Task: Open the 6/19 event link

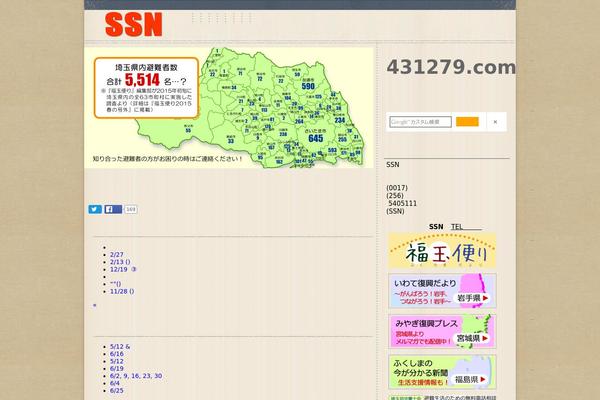Action: point(117,369)
